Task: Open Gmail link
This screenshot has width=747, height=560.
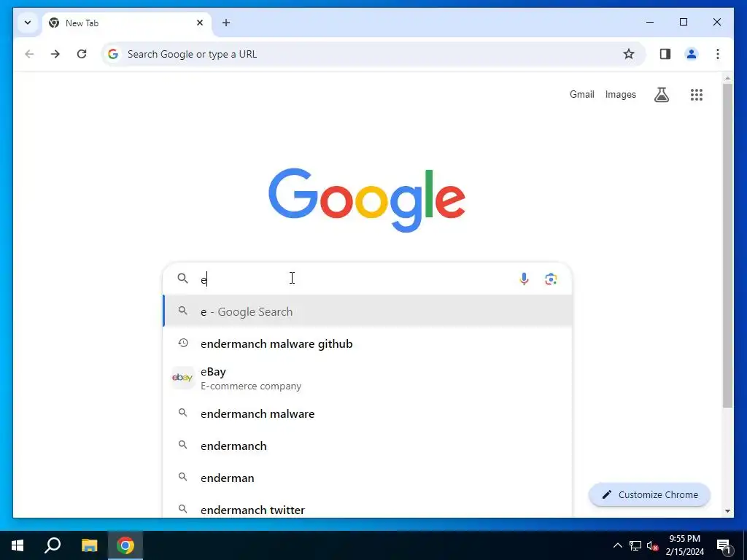Action: click(x=581, y=94)
